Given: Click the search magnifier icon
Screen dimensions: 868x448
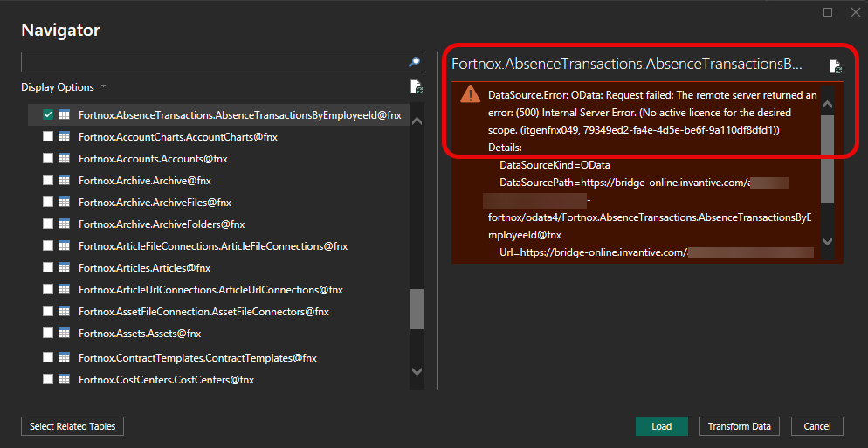Looking at the screenshot, I should [414, 62].
